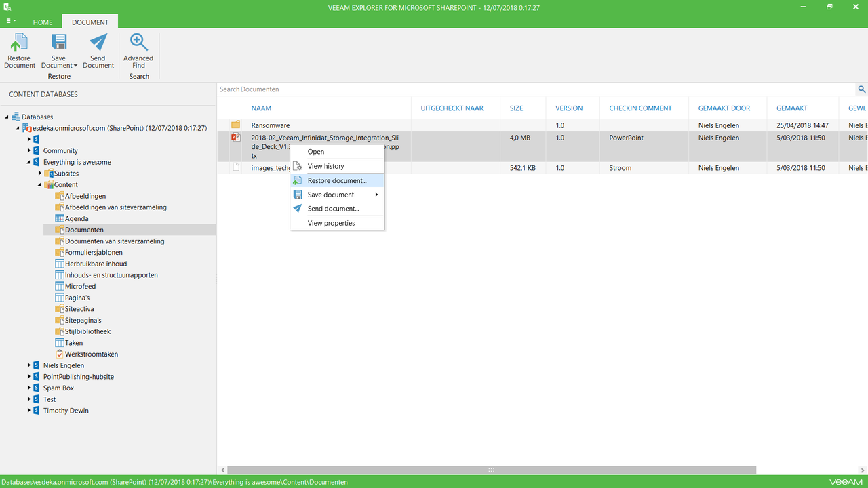Click the search magnifier icon
Image resolution: width=868 pixels, height=488 pixels.
pos(861,89)
